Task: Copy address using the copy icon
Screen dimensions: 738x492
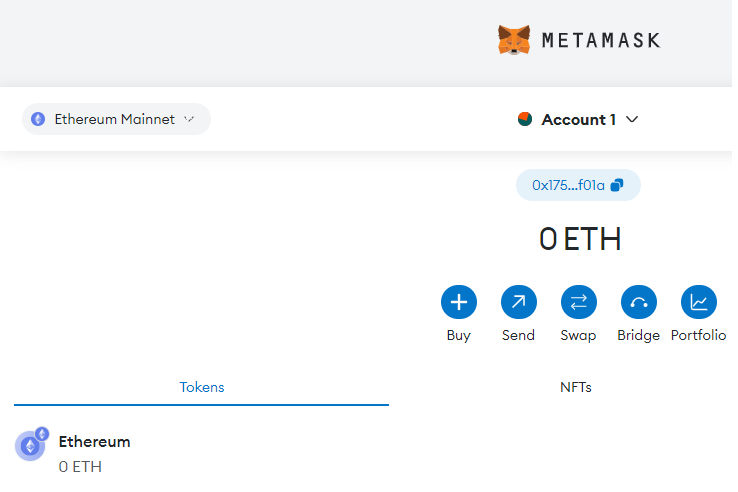Action: click(x=617, y=185)
